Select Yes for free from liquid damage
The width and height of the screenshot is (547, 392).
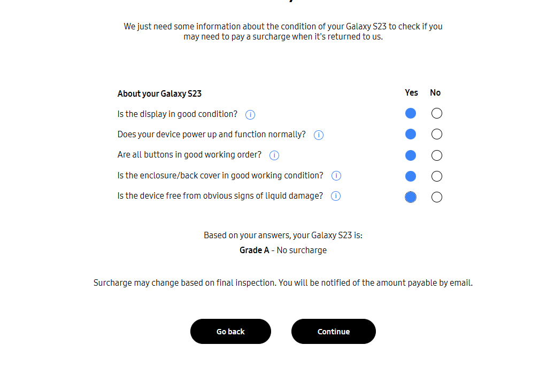click(411, 197)
